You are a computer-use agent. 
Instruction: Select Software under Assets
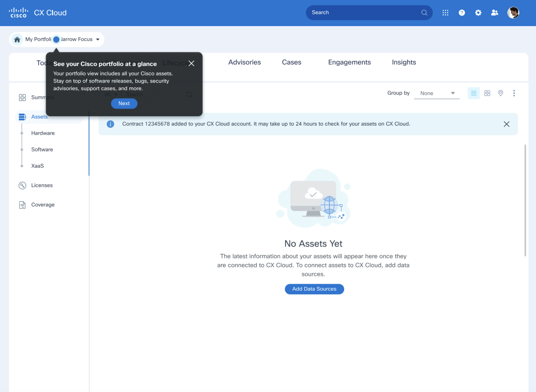[42, 150]
